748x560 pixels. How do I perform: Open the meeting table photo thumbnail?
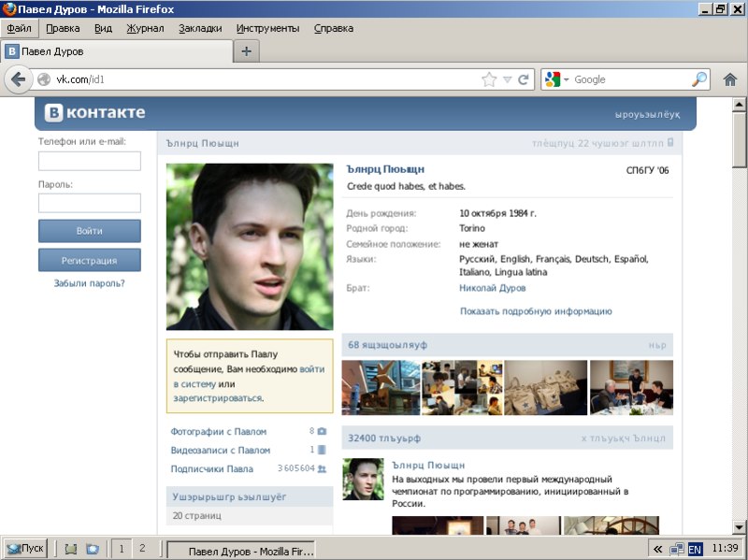[x=631, y=387]
